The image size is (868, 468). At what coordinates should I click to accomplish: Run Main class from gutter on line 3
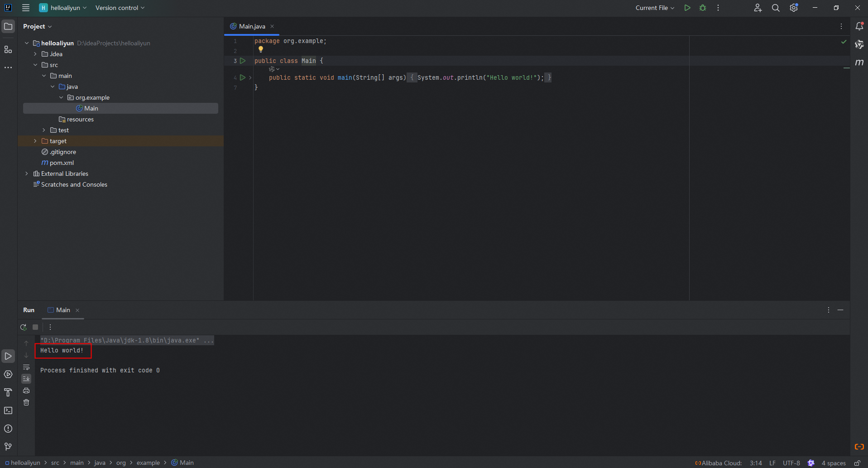[243, 61]
